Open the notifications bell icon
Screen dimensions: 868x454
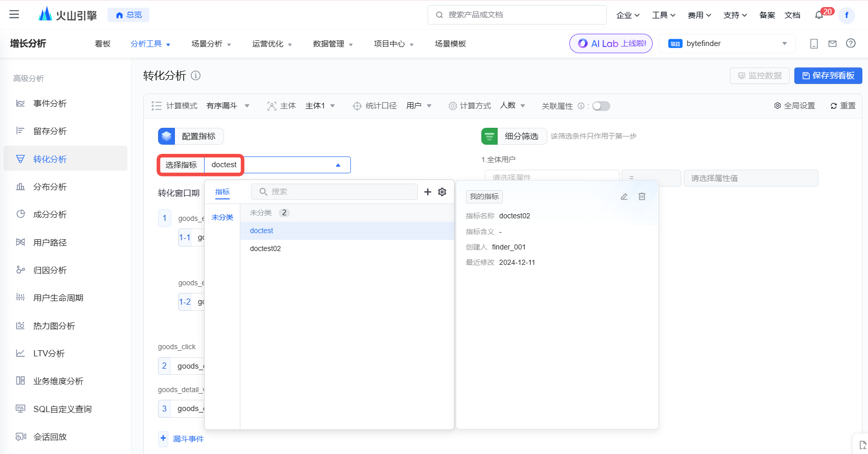[819, 15]
